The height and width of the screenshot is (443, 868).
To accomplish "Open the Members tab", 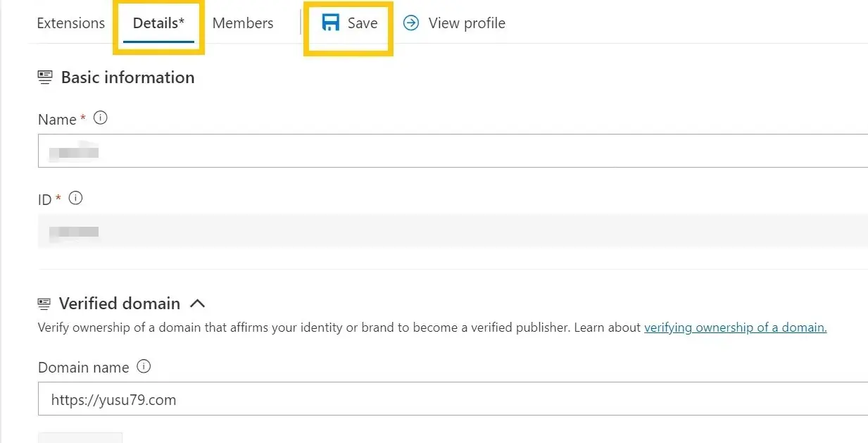I will point(242,23).
